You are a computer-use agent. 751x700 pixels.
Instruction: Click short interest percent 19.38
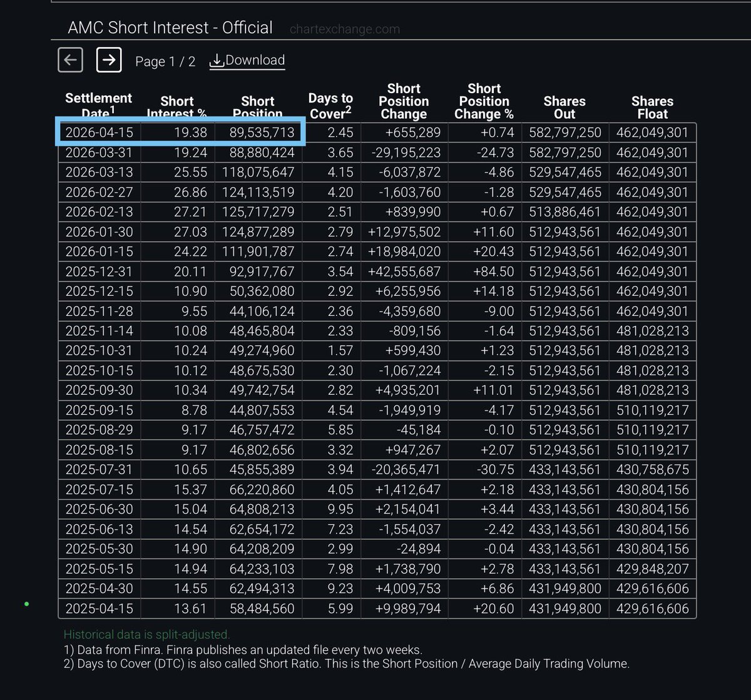coord(190,133)
